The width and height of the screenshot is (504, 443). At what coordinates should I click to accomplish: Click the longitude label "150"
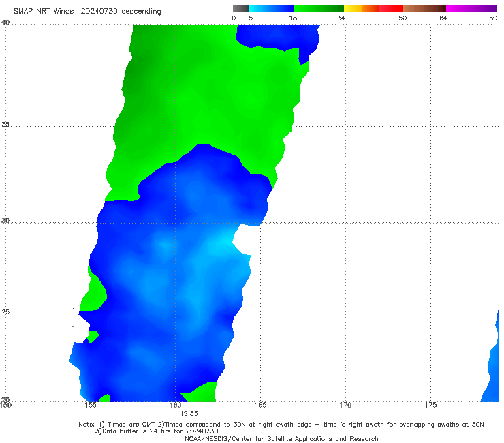tap(5, 405)
